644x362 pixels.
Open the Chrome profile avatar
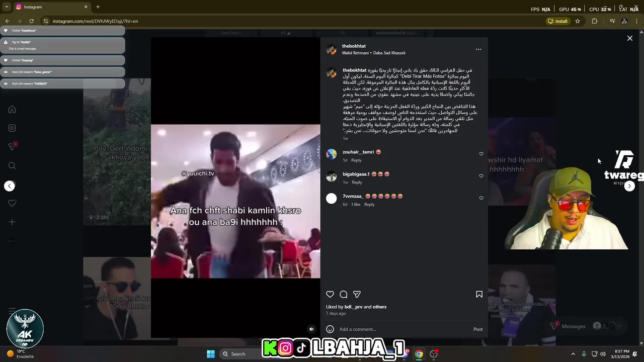pos(624,21)
